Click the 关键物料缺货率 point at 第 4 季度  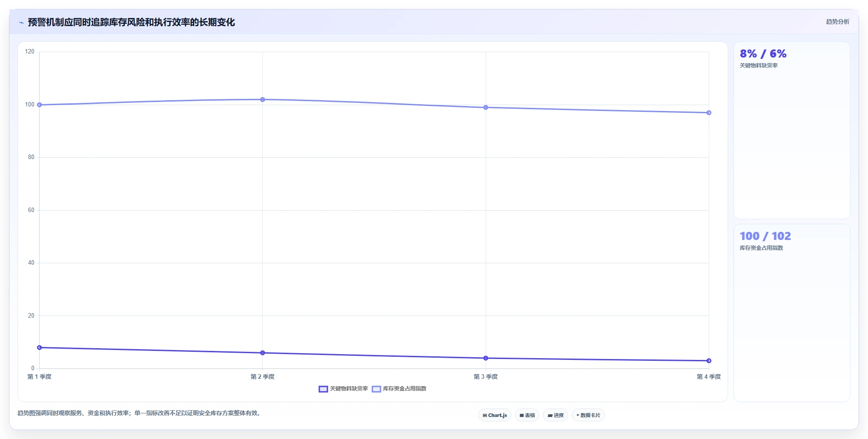(709, 361)
